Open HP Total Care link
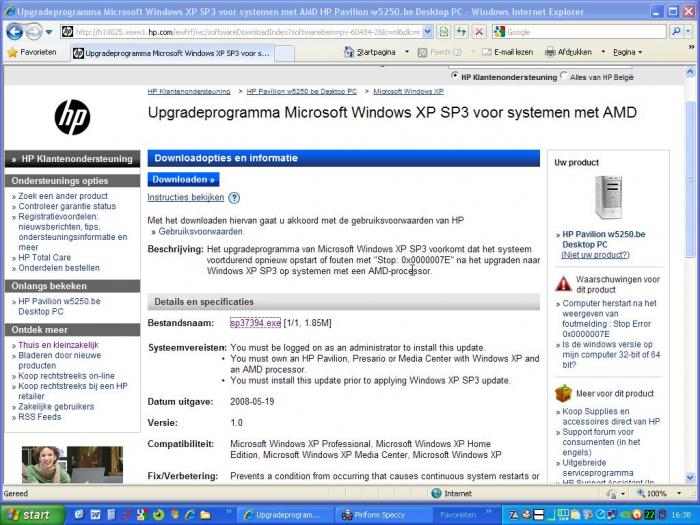The height and width of the screenshot is (525, 700). (45, 258)
